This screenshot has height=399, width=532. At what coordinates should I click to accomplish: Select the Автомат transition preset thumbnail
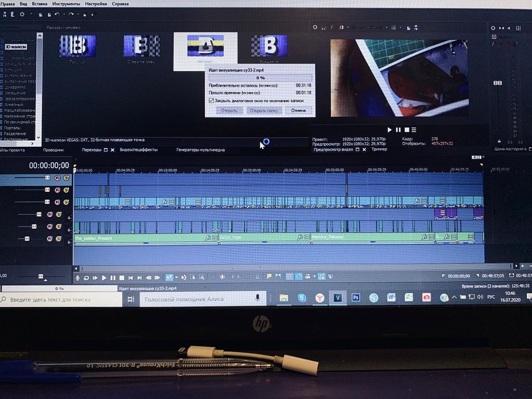(205, 51)
